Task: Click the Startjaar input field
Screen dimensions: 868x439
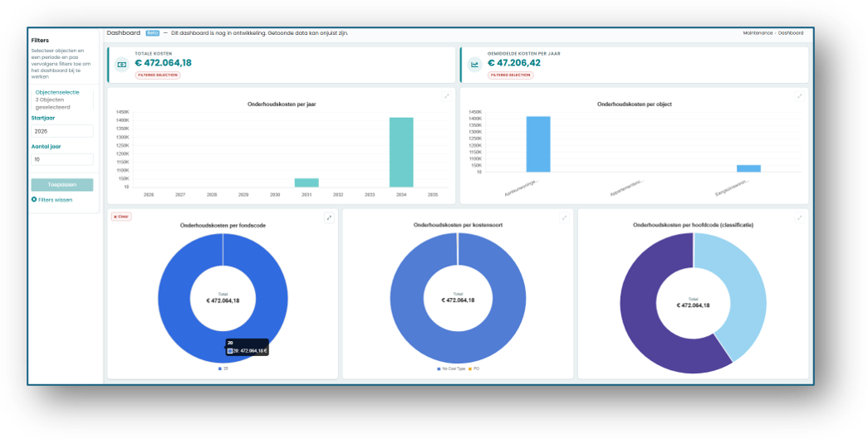Action: coord(62,131)
